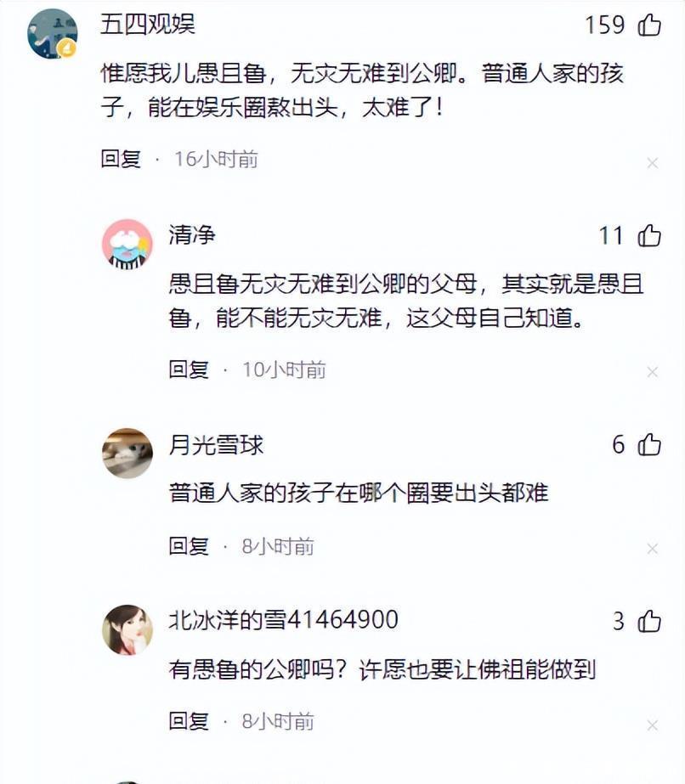
Task: Open username 月光雪球 profile link
Action: click(216, 444)
